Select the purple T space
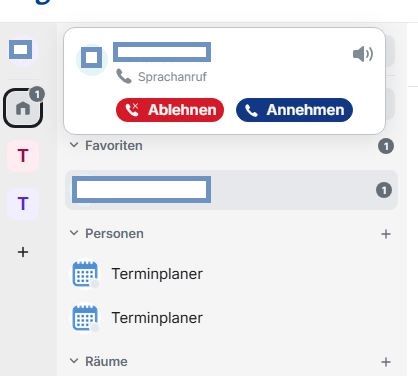418x376 pixels. click(23, 203)
